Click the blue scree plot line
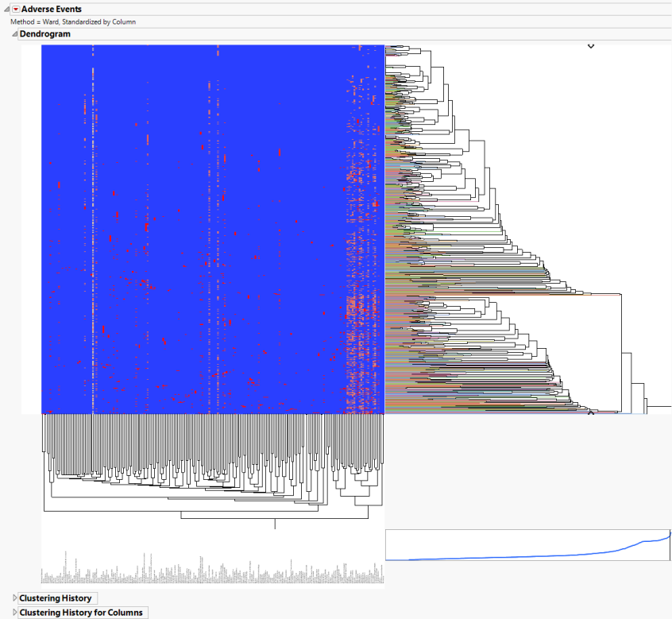The height and width of the screenshot is (619, 672). (528, 556)
